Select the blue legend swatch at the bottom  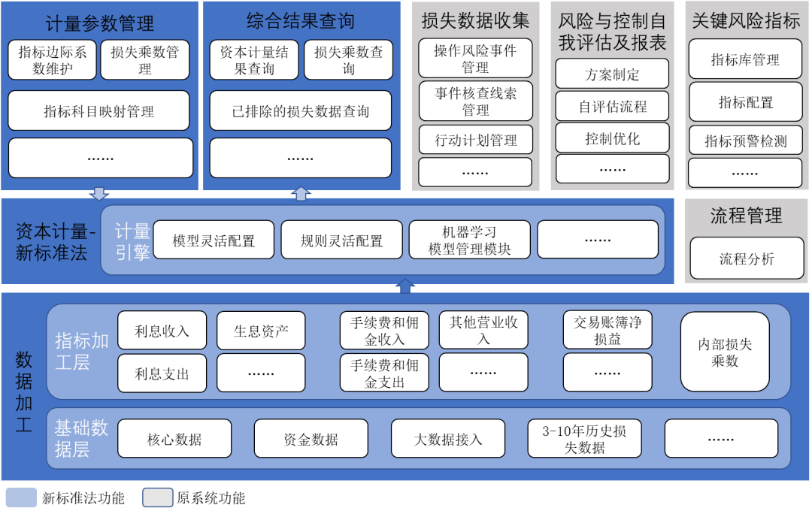point(21,497)
